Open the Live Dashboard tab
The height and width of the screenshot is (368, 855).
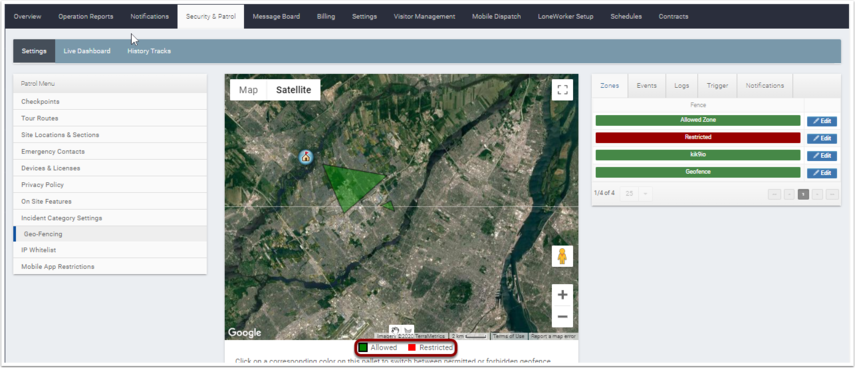tap(87, 51)
